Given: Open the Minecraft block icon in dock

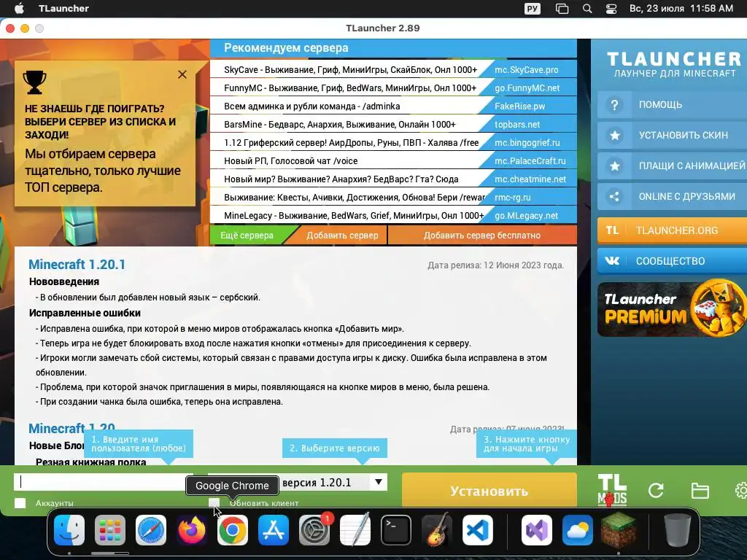Looking at the screenshot, I should pyautogui.click(x=619, y=530).
